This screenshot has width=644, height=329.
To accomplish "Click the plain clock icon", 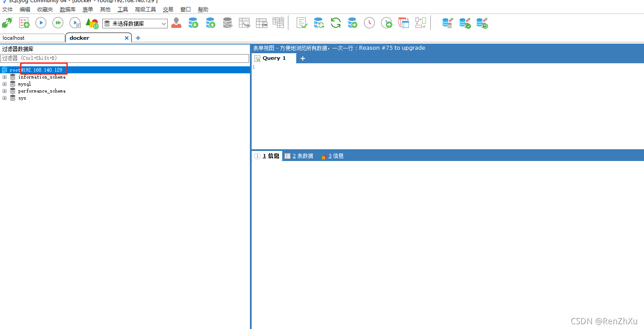I will tap(370, 23).
